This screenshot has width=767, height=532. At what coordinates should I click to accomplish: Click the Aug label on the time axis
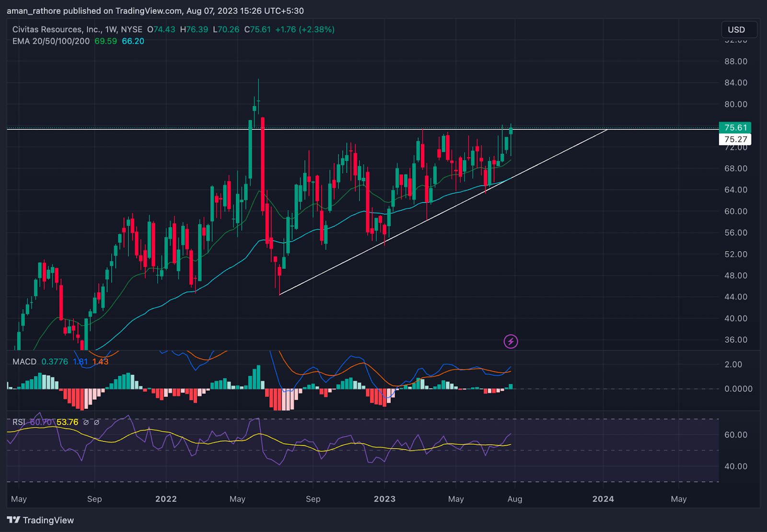[x=515, y=499]
